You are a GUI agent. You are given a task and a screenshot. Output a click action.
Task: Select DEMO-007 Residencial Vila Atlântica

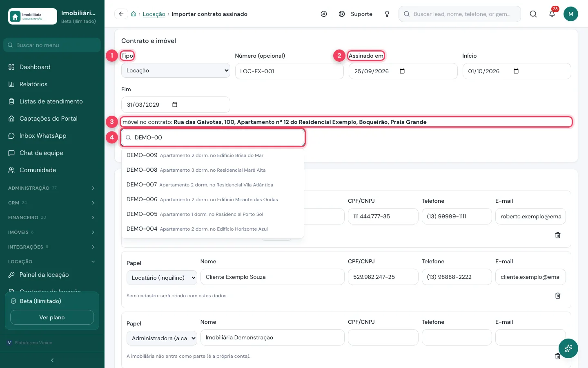[213, 185]
